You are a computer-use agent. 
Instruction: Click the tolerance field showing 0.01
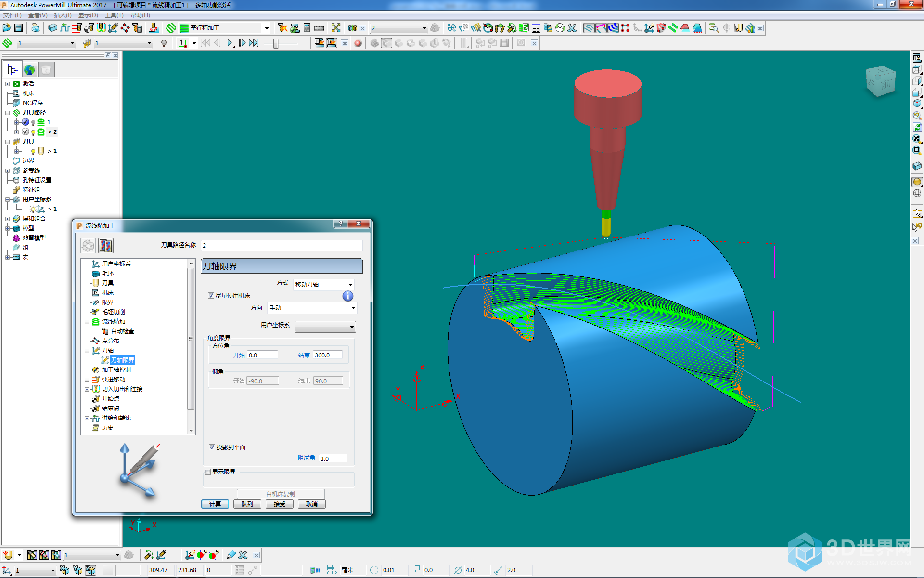click(x=395, y=570)
